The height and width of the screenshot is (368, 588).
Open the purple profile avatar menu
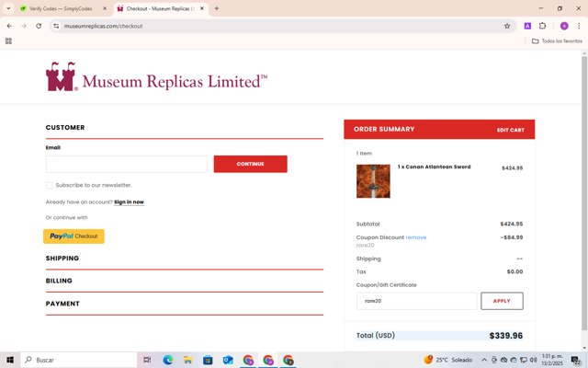564,26
